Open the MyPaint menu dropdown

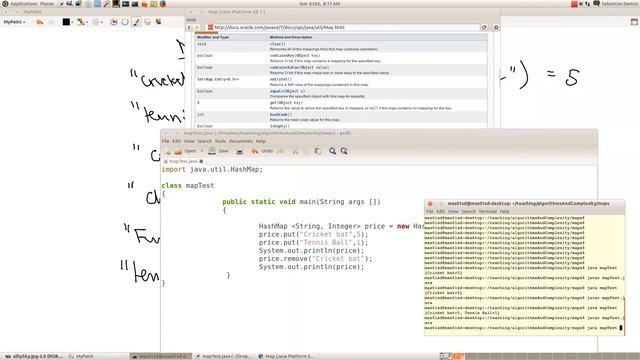click(x=14, y=22)
